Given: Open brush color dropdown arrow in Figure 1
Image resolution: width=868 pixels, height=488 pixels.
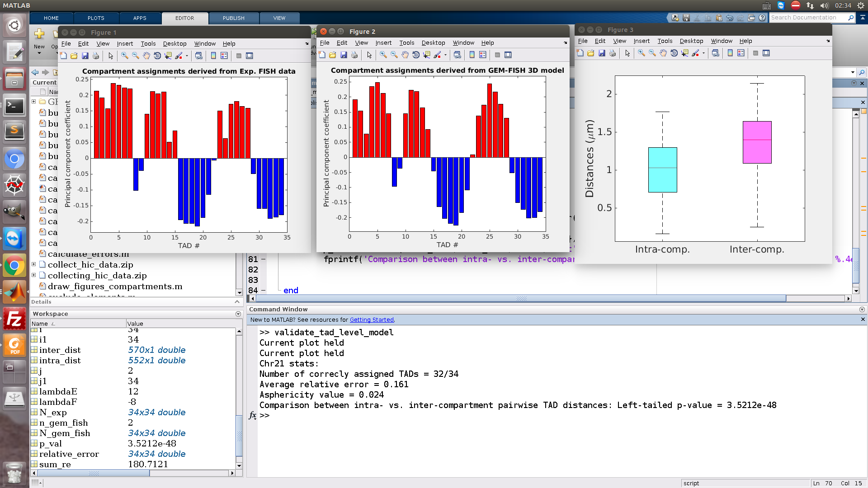Looking at the screenshot, I should pyautogui.click(x=187, y=56).
